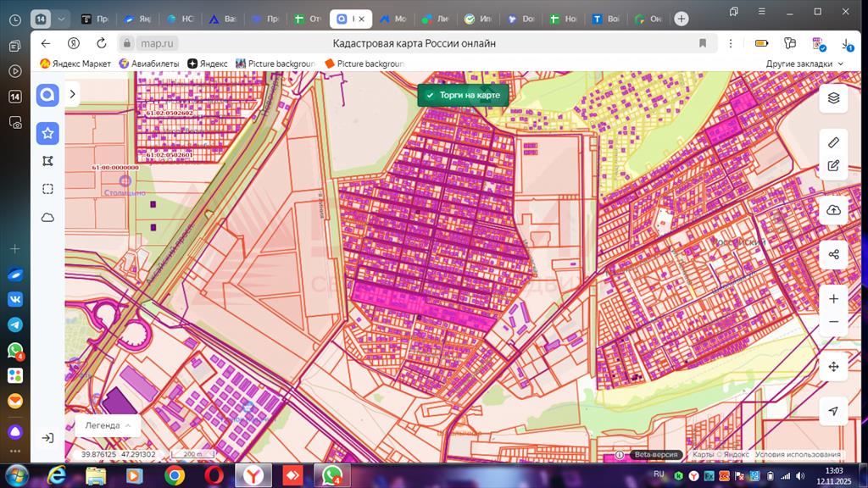Open the Другие закладки dropdown

(x=804, y=64)
